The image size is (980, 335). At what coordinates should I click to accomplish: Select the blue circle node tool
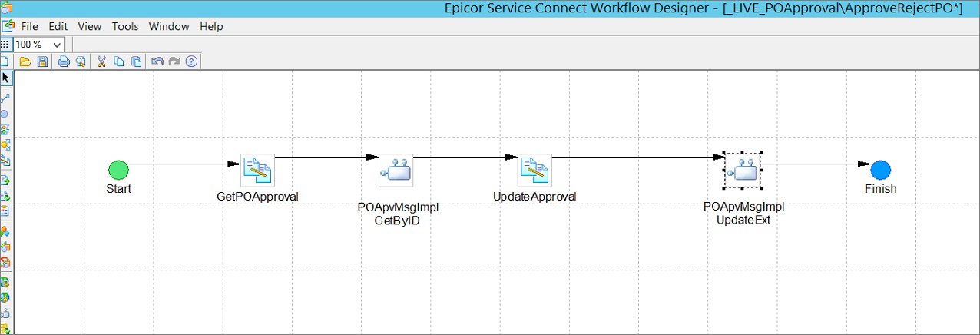coord(6,114)
